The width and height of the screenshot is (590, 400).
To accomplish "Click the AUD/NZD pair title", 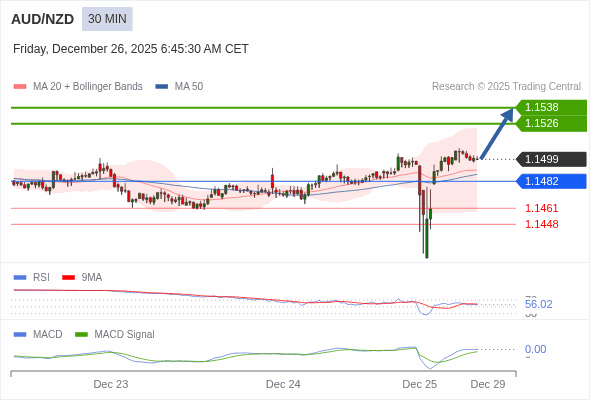I will 43,19.
